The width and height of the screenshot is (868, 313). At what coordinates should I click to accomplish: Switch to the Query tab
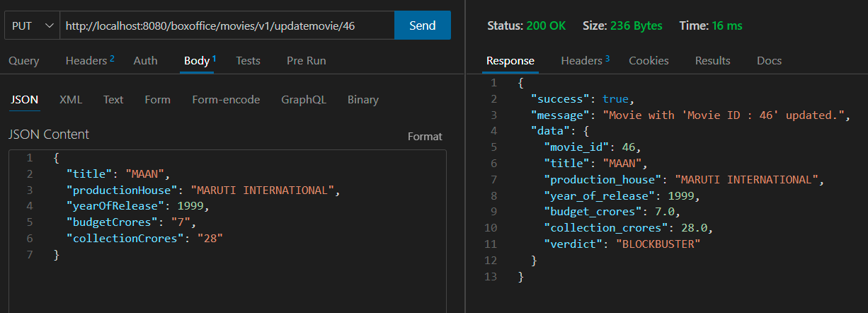[x=24, y=61]
